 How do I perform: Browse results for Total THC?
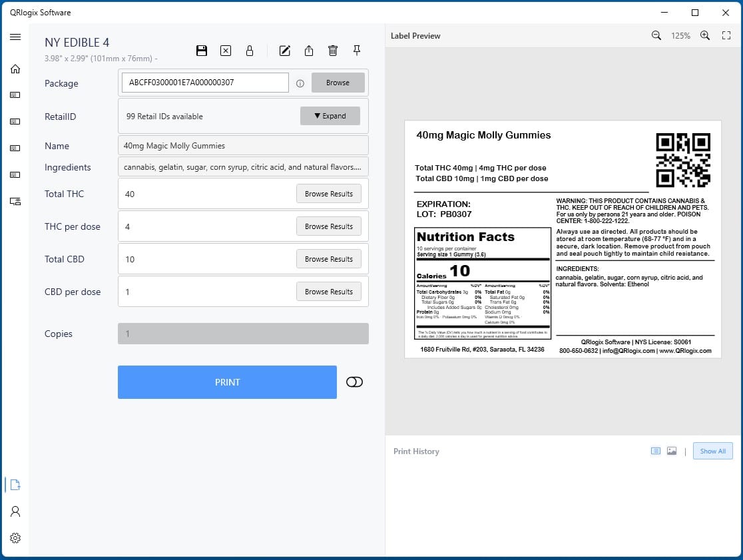(x=328, y=194)
